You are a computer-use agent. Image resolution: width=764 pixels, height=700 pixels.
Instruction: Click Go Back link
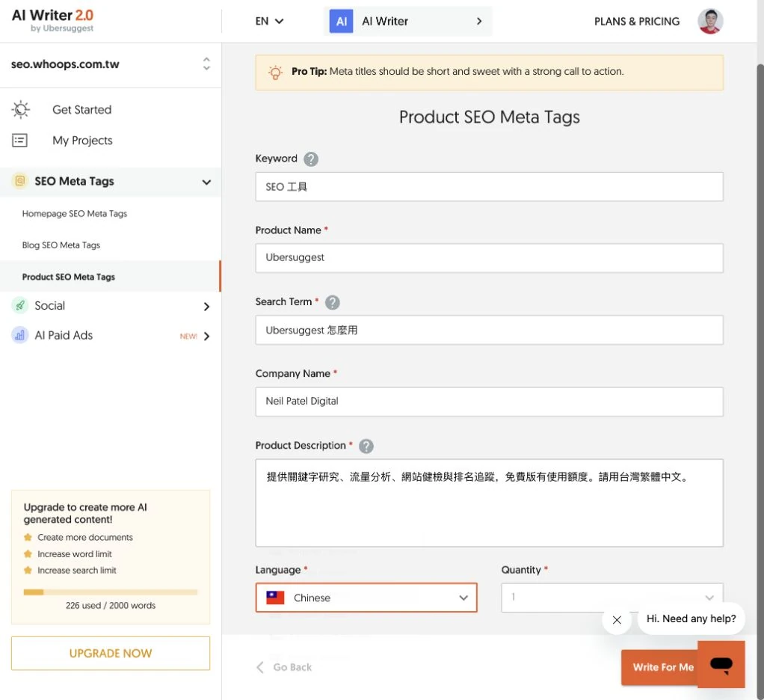292,667
